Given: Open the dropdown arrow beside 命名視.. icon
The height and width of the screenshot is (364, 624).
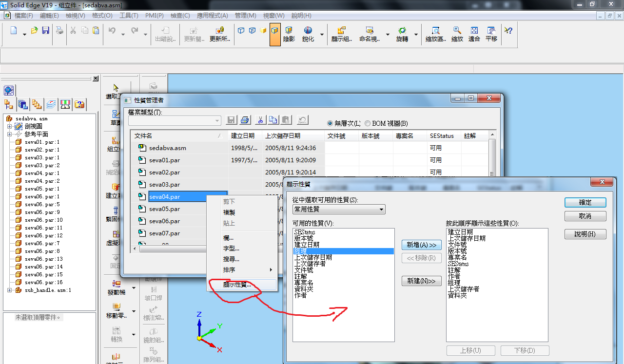Looking at the screenshot, I should [x=388, y=34].
